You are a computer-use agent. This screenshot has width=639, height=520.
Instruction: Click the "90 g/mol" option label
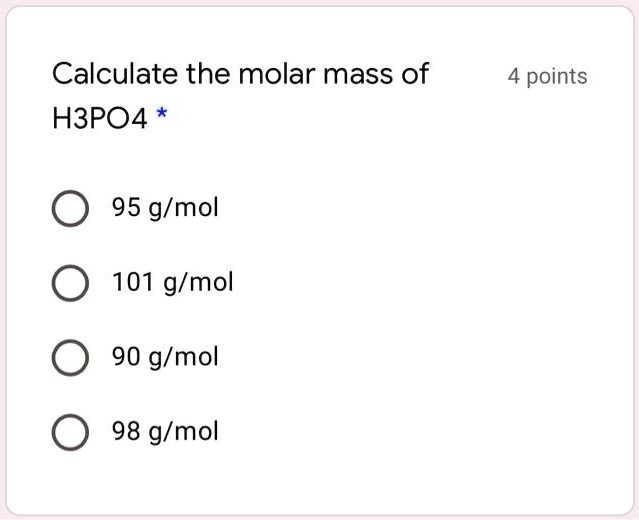tap(164, 357)
